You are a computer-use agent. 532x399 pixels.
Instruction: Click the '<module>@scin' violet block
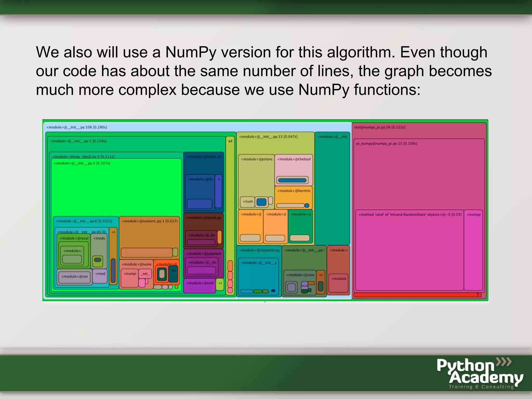200,286
